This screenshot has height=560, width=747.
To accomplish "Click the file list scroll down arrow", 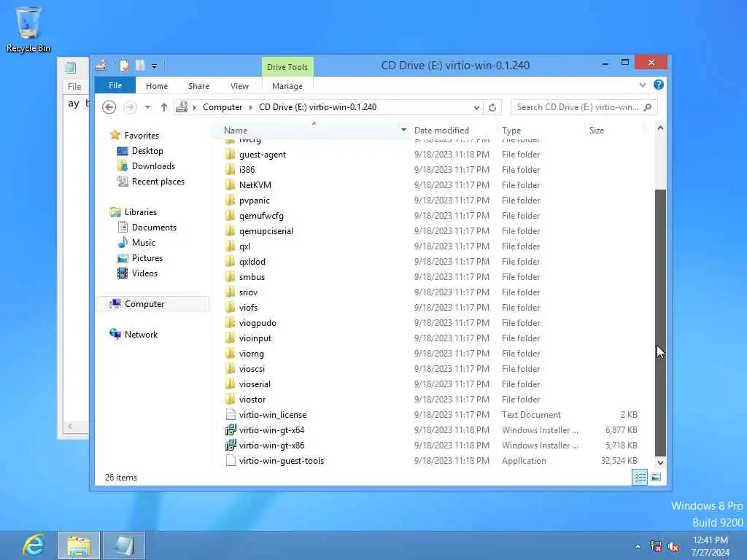I will (660, 462).
